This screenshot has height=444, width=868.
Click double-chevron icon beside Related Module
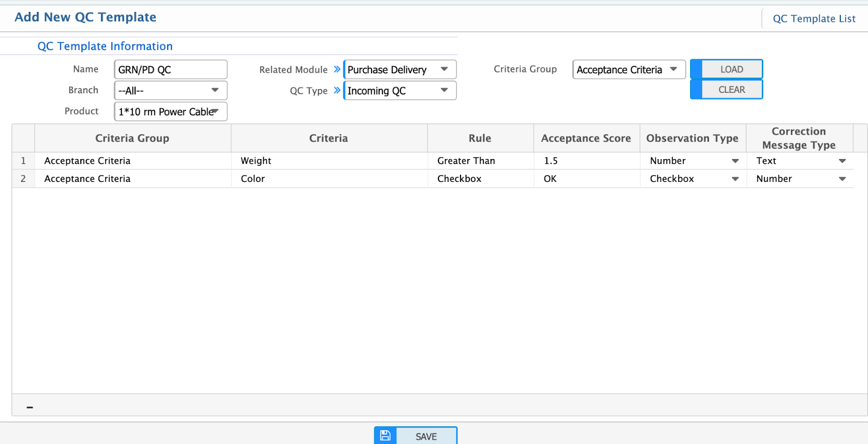pos(337,69)
